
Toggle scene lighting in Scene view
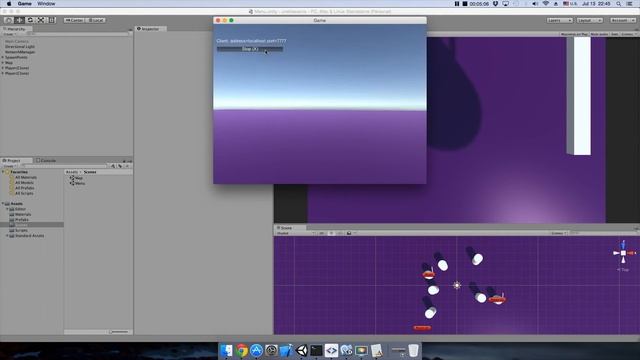point(331,233)
